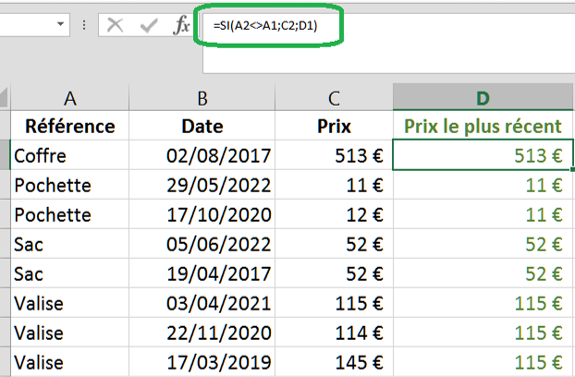The width and height of the screenshot is (575, 377).
Task: Open Insert Function via fx icon
Action: [x=181, y=26]
